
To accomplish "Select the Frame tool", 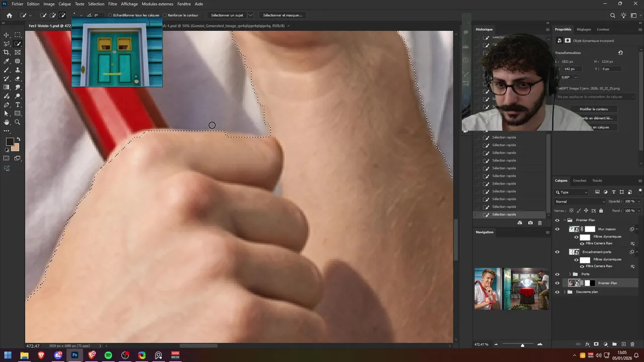I will coord(18,52).
